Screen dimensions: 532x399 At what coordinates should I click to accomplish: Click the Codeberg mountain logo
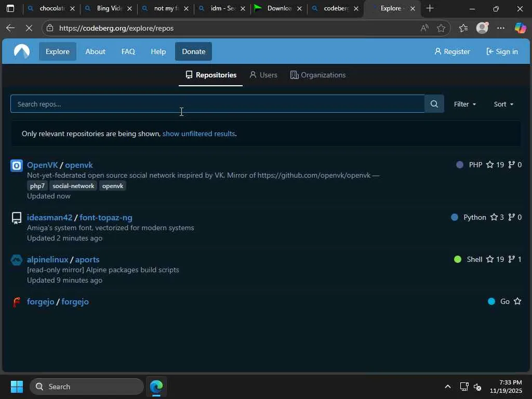tap(22, 51)
